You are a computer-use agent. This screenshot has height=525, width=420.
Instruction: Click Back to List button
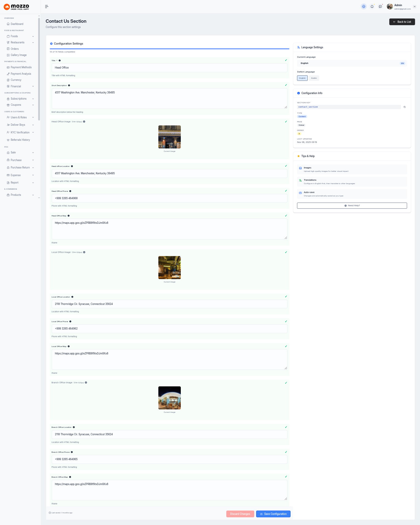coord(402,22)
